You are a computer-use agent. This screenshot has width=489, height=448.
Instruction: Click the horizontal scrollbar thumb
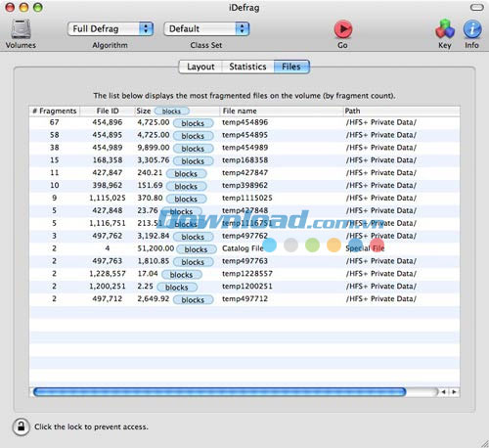[x=220, y=392]
